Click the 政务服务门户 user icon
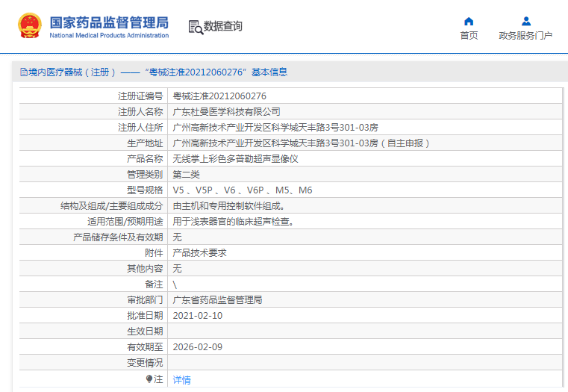This screenshot has height=392, width=568. (x=526, y=22)
